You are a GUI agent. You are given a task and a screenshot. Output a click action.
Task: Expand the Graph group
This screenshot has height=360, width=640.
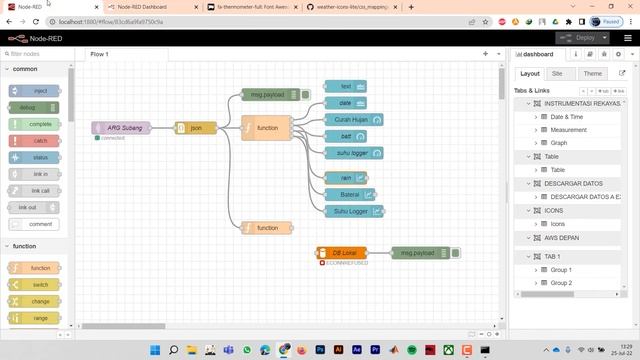[x=536, y=143]
